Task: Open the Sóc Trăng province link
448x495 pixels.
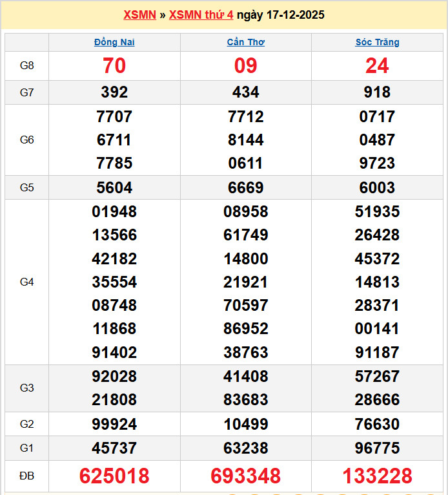Action: coord(377,42)
